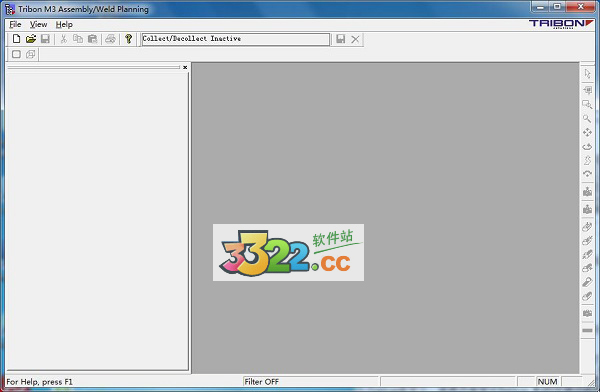Minimize the Tribon M3 window
Image resolution: width=600 pixels, height=392 pixels.
(x=541, y=7)
